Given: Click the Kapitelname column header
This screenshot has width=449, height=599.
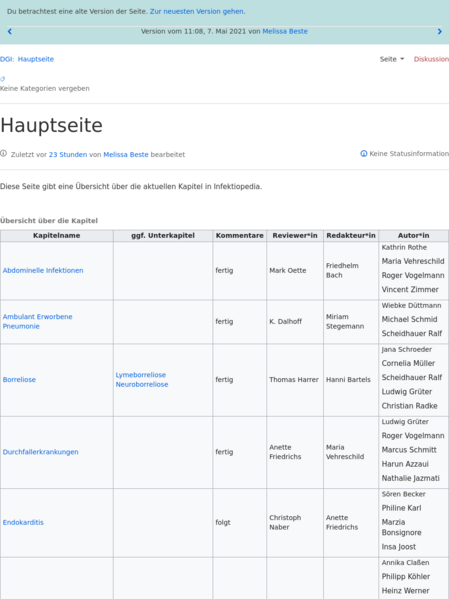Looking at the screenshot, I should pos(57,236).
